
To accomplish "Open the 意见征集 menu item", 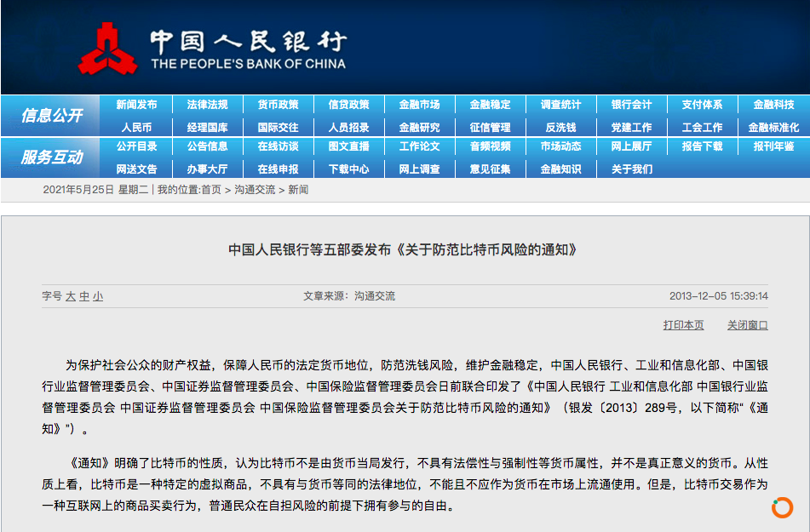I will (x=491, y=169).
